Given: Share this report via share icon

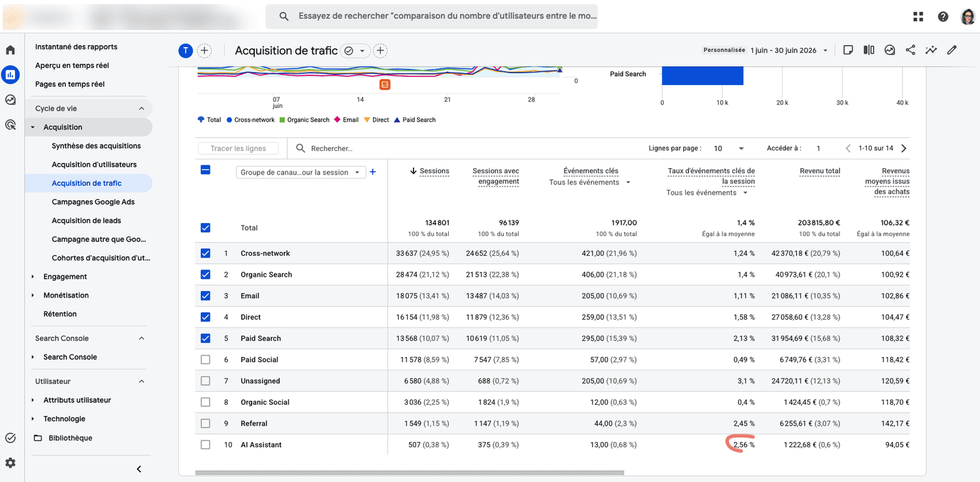Looking at the screenshot, I should point(910,50).
